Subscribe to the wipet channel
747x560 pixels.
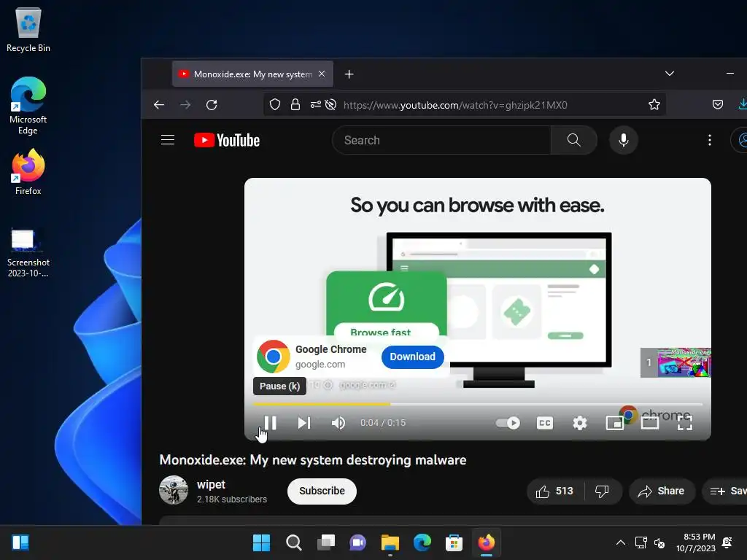click(322, 491)
